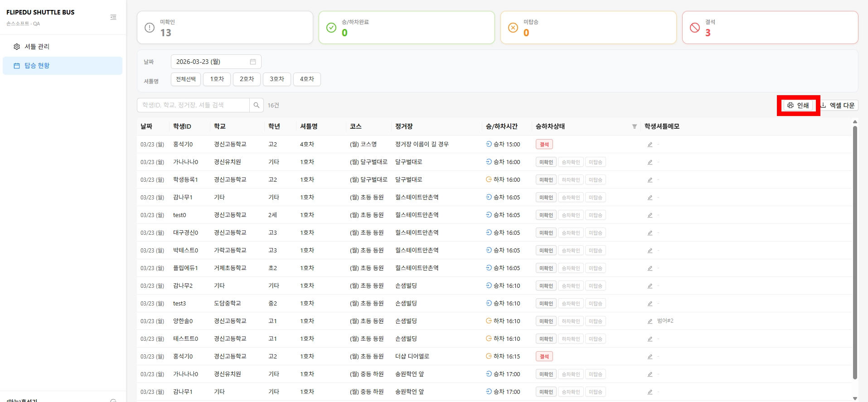Viewport: 868px width, 402px height.
Task: Mark 감나무2 as 승차확인
Action: 571,286
